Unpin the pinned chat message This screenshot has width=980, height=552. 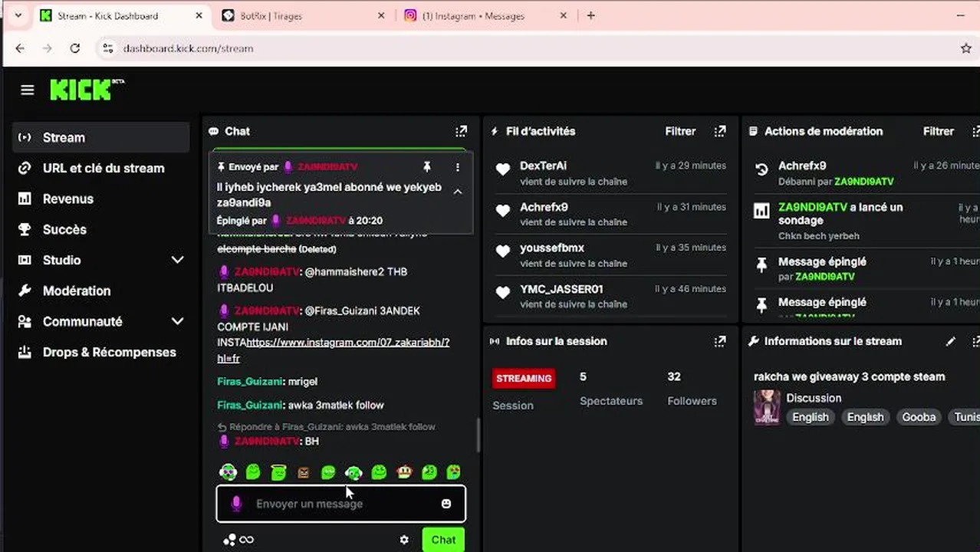(427, 166)
